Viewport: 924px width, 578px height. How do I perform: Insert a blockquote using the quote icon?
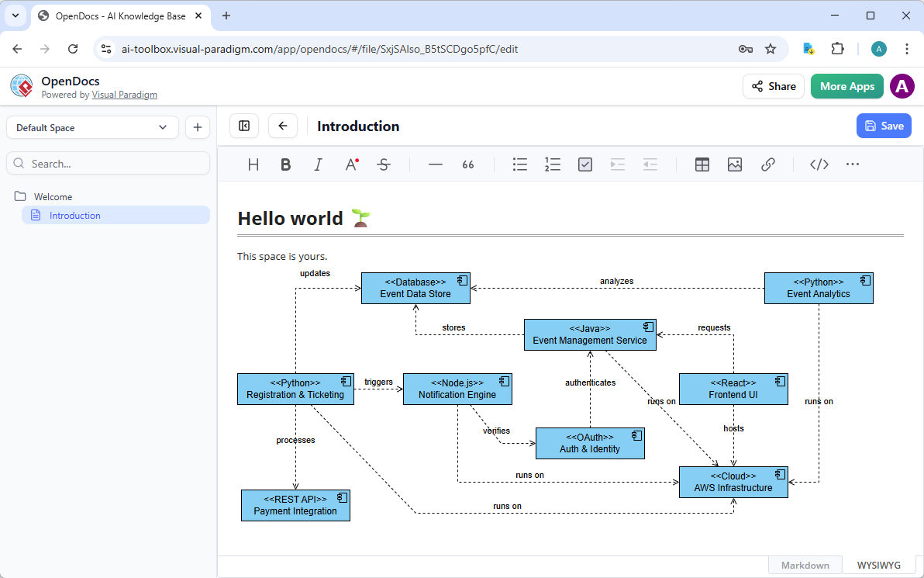[x=467, y=164]
